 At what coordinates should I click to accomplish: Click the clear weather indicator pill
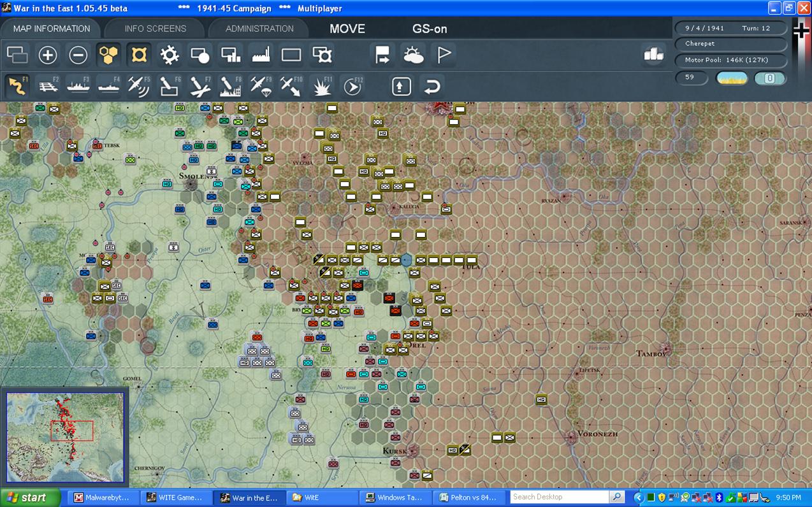point(732,78)
